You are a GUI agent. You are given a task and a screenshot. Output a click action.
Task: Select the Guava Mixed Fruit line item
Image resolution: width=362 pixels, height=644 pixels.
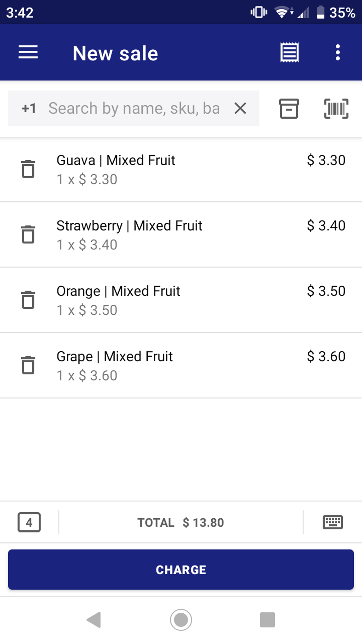[177, 169]
